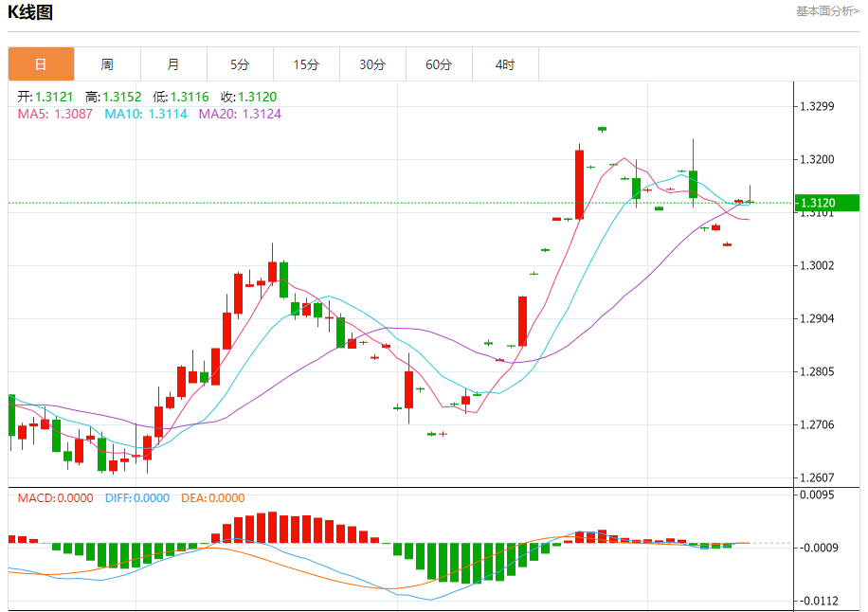
Task: Click the DEA value label
Action: coord(213,498)
